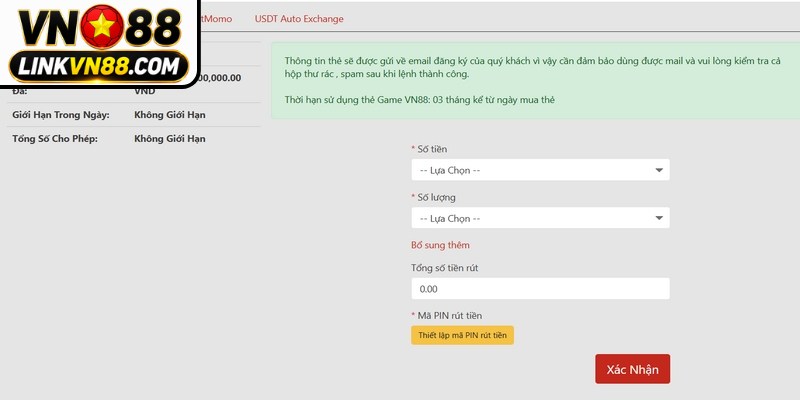Viewport: 800px width, 400px height.
Task: Open the Số lượng dropdown
Action: 540,218
